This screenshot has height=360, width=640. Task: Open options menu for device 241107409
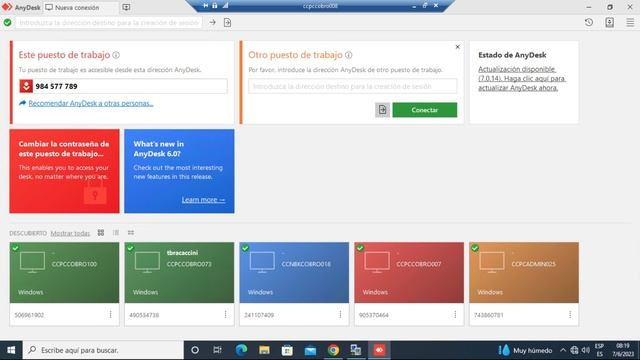[340, 314]
